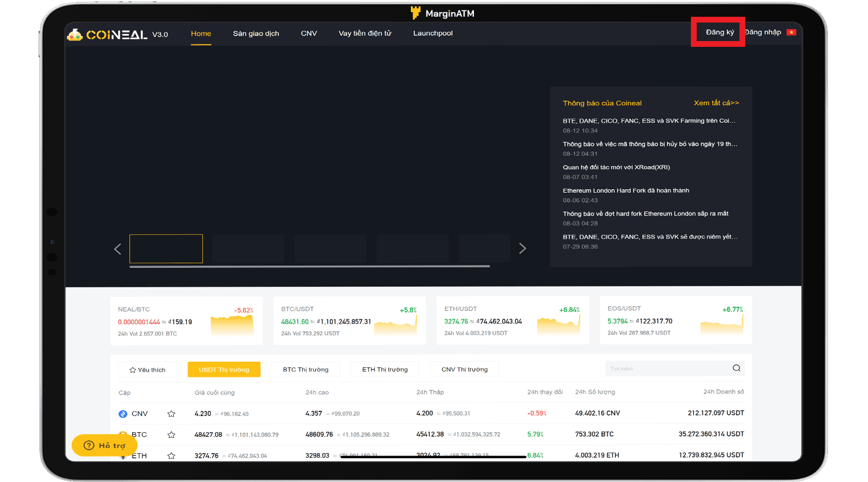
Task: Open the CNV market row
Action: (431, 414)
